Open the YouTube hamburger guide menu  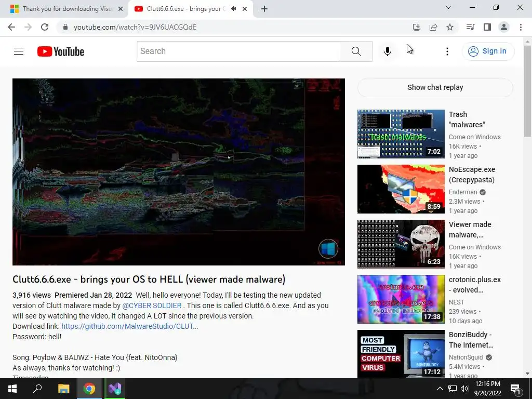(x=19, y=51)
